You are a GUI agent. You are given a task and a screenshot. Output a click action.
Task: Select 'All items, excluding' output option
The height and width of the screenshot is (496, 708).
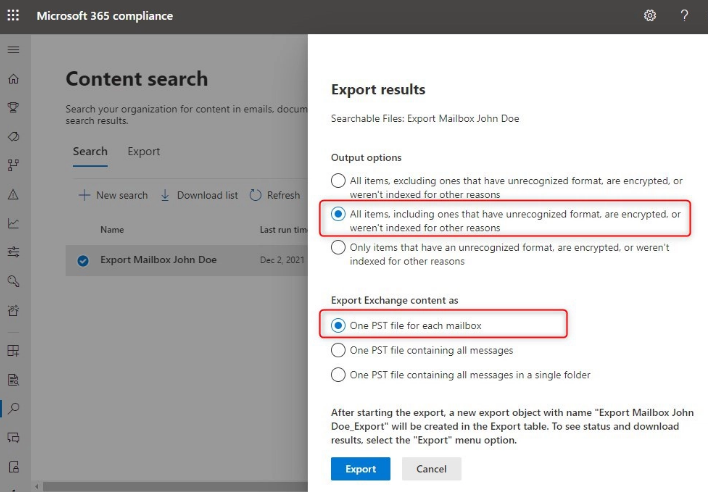(338, 181)
